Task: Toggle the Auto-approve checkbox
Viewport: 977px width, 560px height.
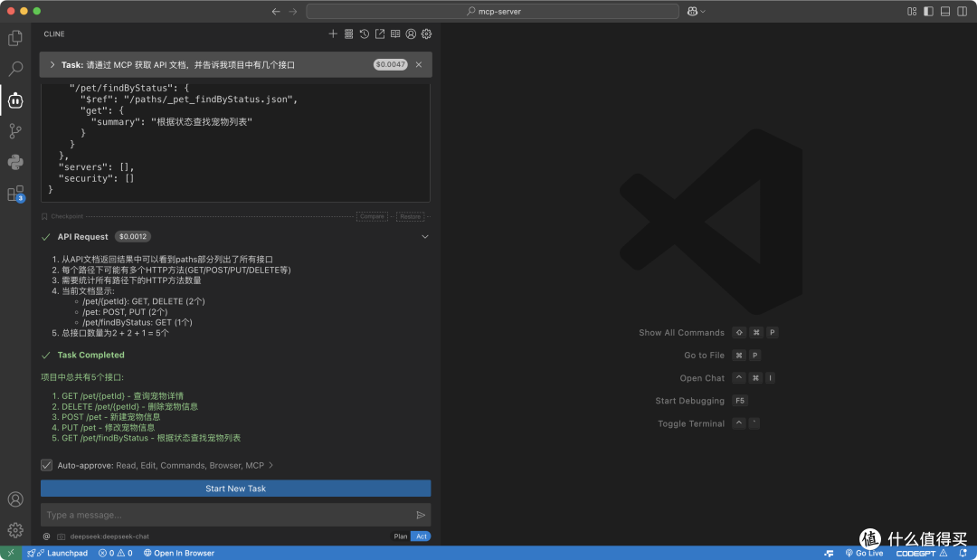Action: click(x=47, y=465)
